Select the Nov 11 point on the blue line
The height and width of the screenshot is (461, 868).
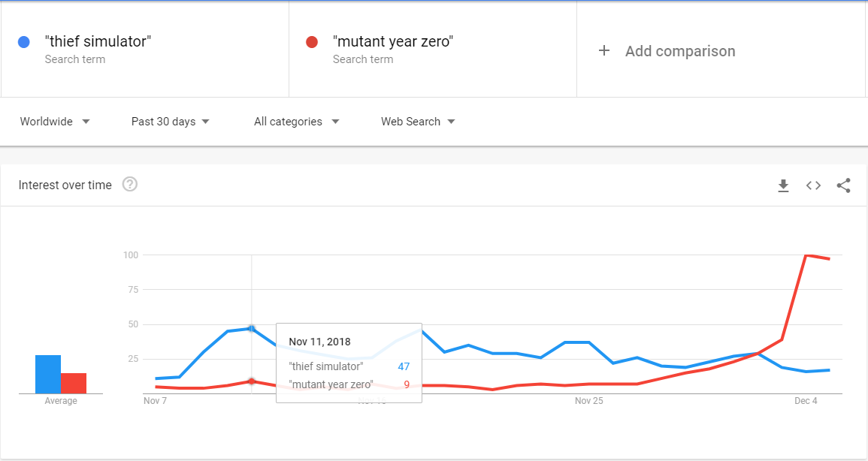252,328
